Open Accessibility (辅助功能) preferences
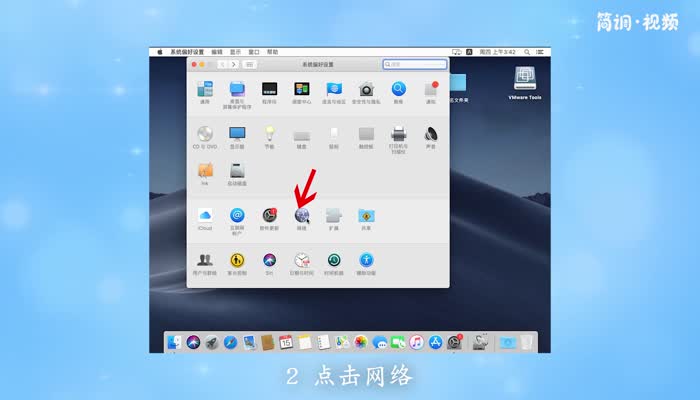The image size is (700, 400). [x=366, y=260]
